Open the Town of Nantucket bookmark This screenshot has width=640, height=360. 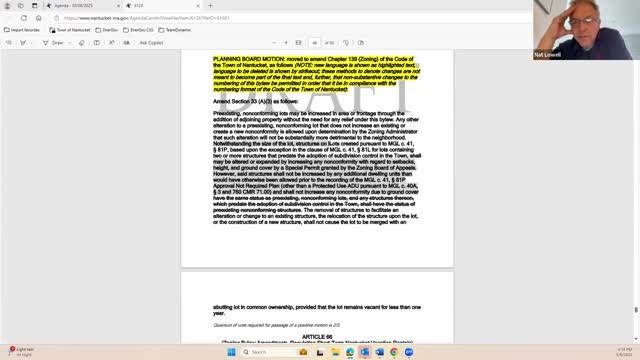pos(70,30)
